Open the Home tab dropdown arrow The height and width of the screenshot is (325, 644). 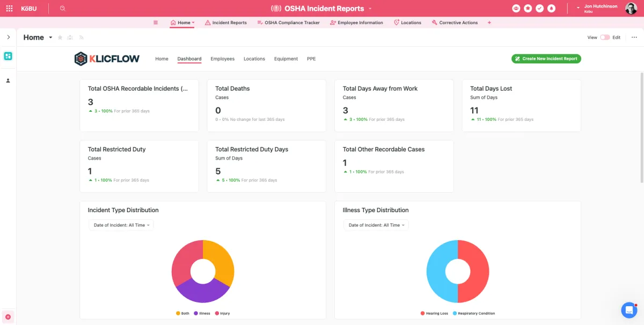[x=193, y=23]
